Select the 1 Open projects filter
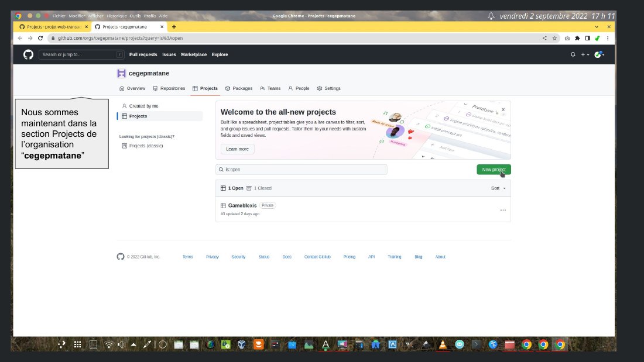Viewport: 644px width, 362px height. [232, 188]
